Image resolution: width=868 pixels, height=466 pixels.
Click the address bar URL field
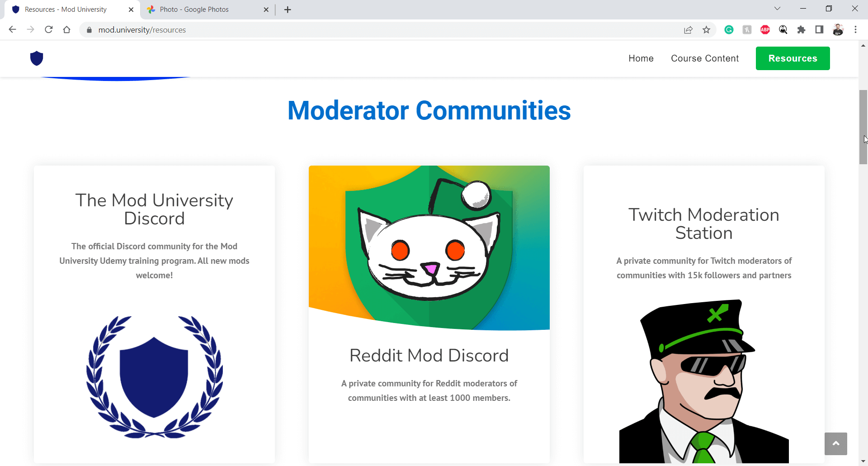380,30
